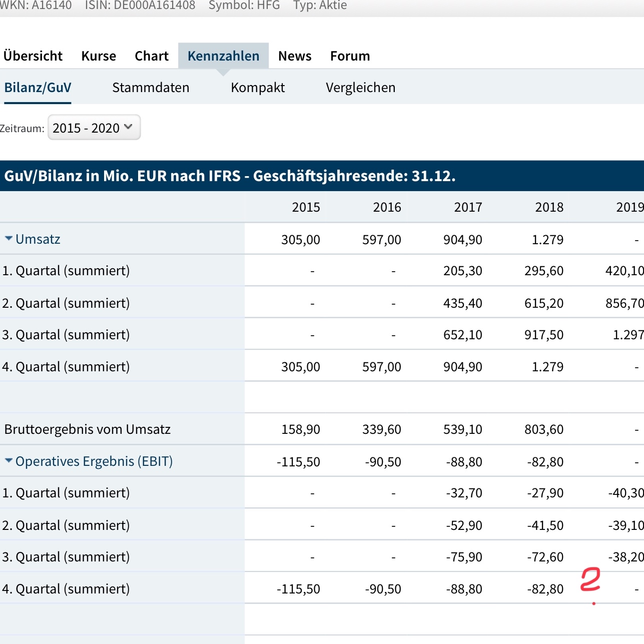Visit the Forum tab
Screen dimensions: 644x644
[350, 56]
